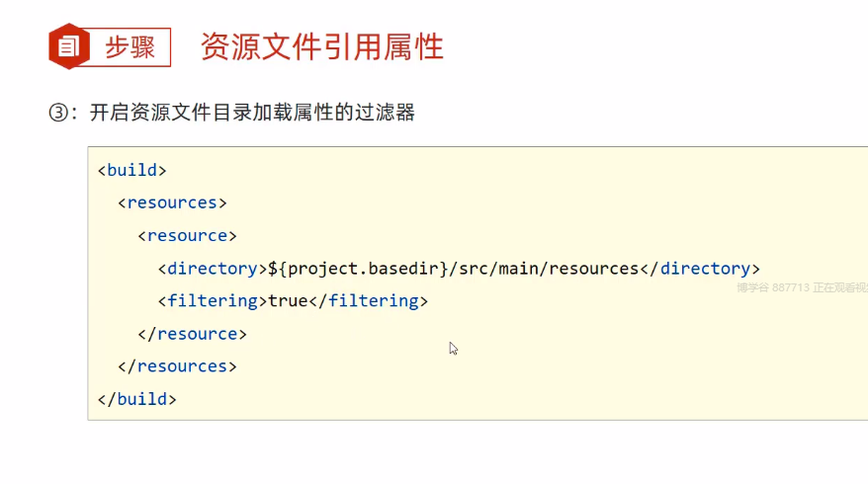Click the 步骤 label box
The image size is (868, 484).
point(130,46)
